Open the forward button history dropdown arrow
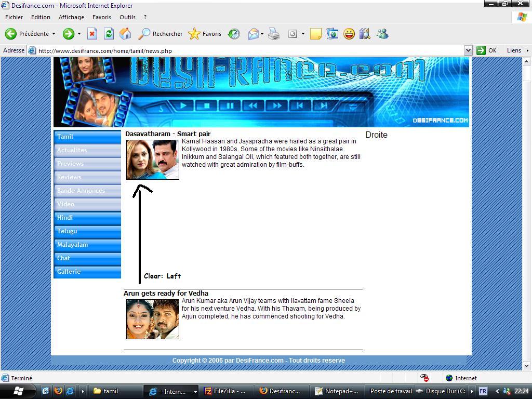 (x=79, y=34)
